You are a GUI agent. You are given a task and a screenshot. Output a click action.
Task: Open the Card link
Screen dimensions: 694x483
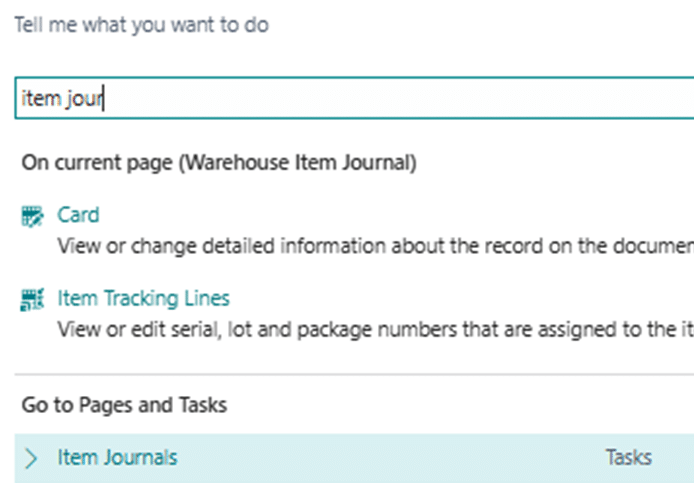click(78, 214)
